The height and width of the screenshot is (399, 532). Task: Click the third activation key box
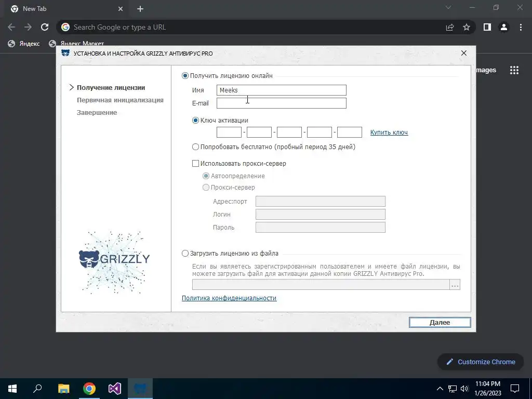click(289, 132)
